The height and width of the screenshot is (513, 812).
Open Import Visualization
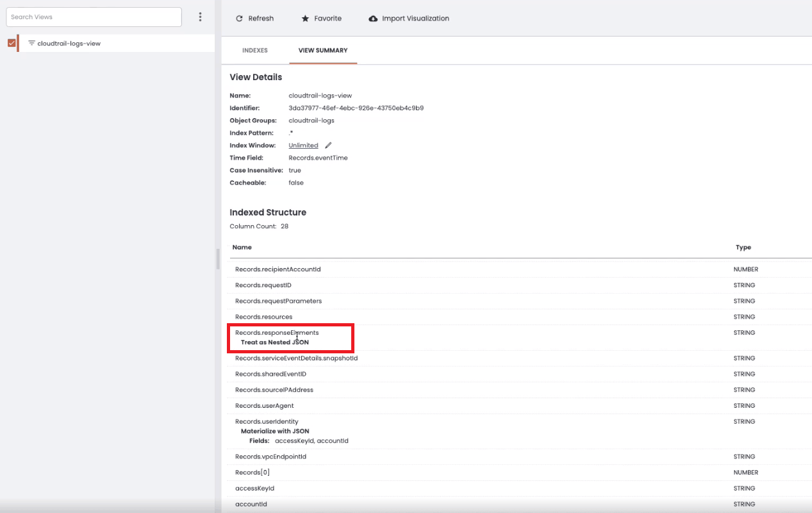point(409,18)
